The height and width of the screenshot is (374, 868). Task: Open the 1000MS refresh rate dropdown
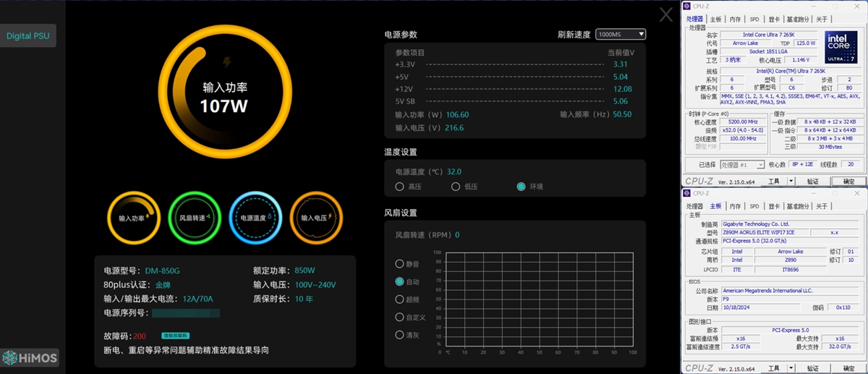pos(621,35)
